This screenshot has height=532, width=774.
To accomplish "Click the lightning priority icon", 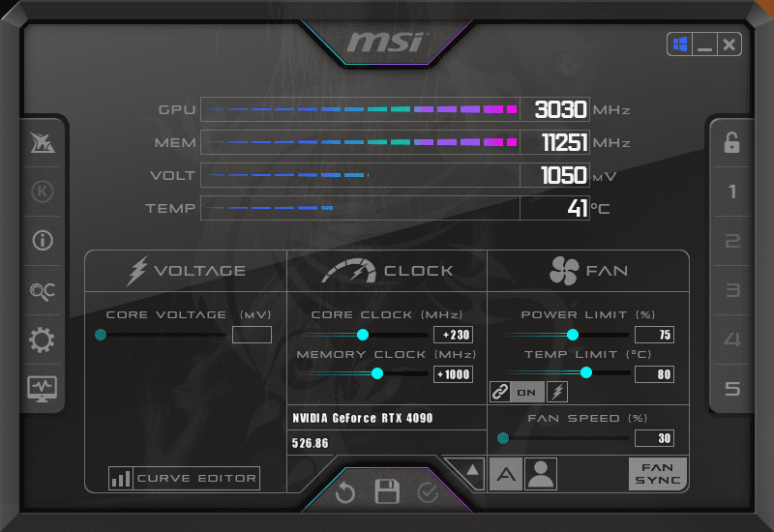I will 557,392.
